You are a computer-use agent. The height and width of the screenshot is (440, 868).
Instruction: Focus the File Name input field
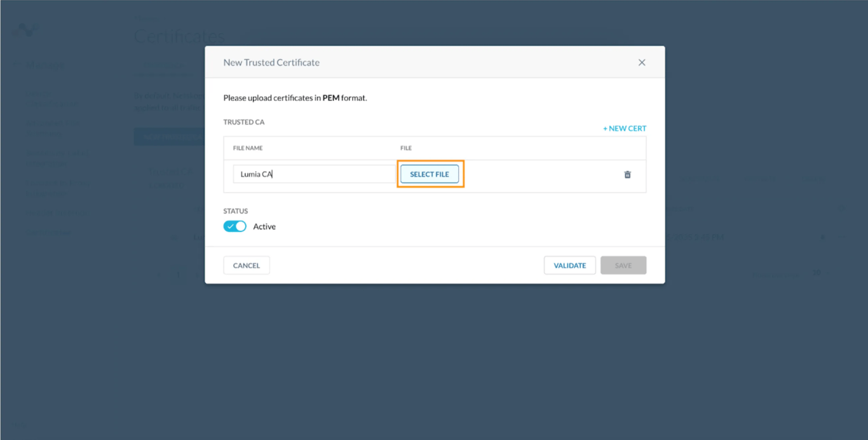(315, 174)
